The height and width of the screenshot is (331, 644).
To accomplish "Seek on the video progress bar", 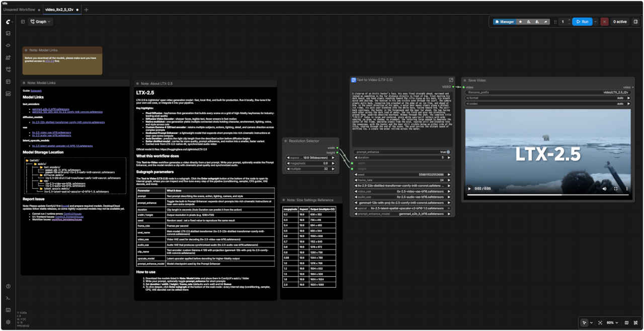I will tap(547, 195).
